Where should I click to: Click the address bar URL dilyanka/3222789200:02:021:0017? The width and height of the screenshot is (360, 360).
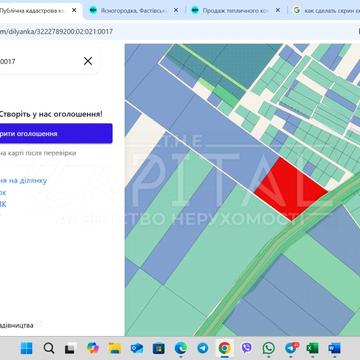pos(56,32)
